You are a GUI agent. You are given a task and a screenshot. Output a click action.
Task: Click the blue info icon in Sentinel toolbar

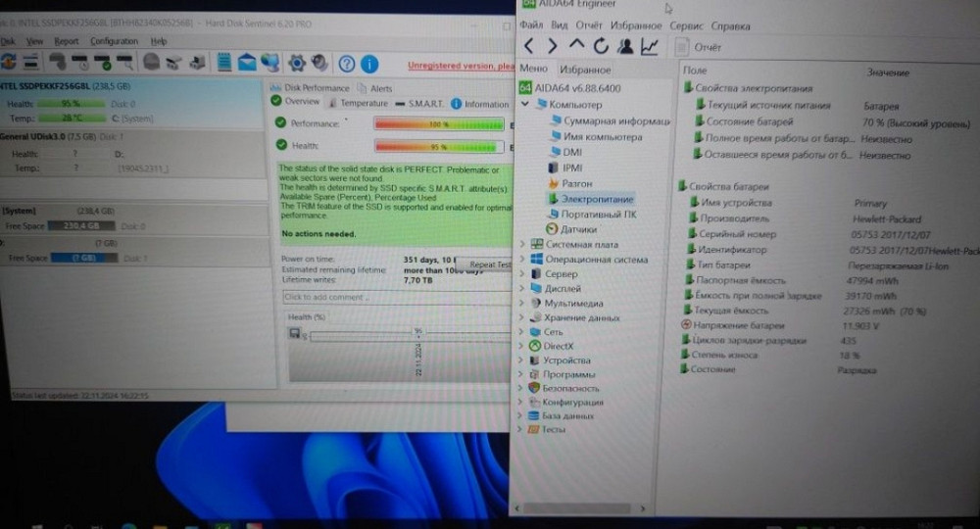(x=369, y=64)
